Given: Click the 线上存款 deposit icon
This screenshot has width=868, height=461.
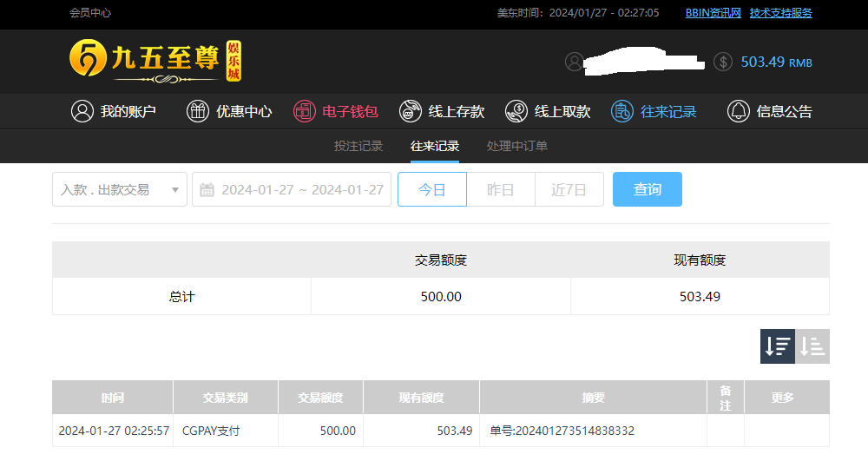Looking at the screenshot, I should pos(411,111).
